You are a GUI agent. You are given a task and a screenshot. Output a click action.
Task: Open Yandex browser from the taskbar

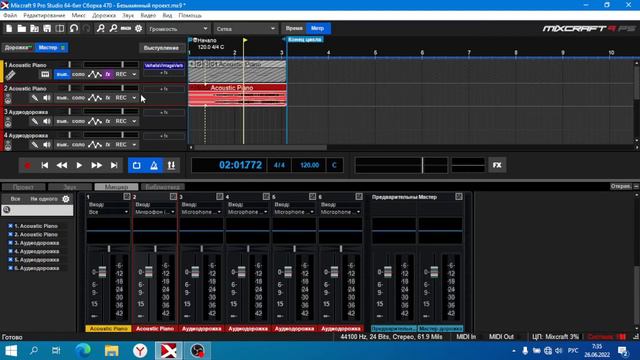click(140, 351)
